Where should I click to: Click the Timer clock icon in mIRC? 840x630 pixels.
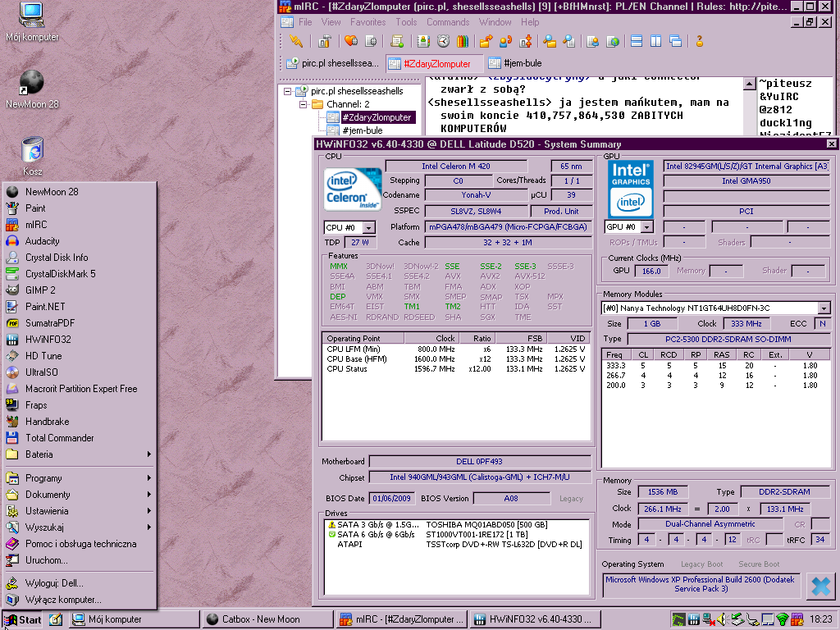click(x=443, y=41)
